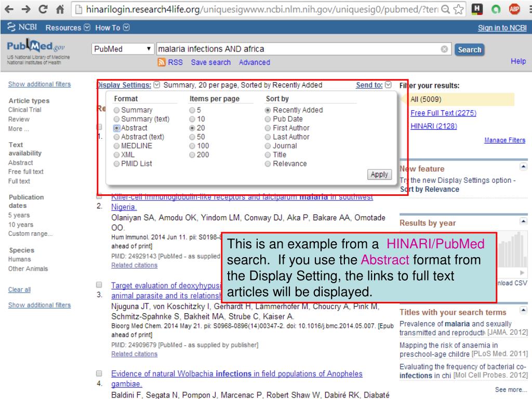Expand More article types
This screenshot has height=399, width=532.
(x=19, y=129)
